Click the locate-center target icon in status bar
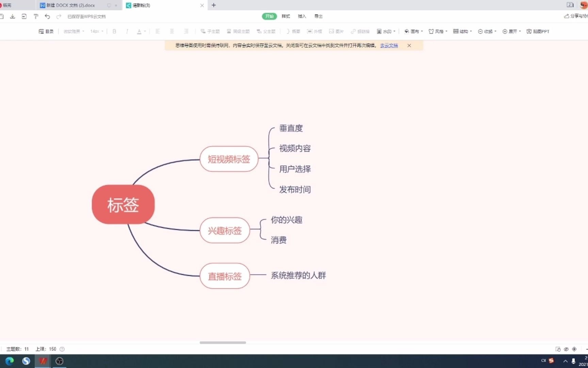Screen dimensions: 588x368 [574, 349]
